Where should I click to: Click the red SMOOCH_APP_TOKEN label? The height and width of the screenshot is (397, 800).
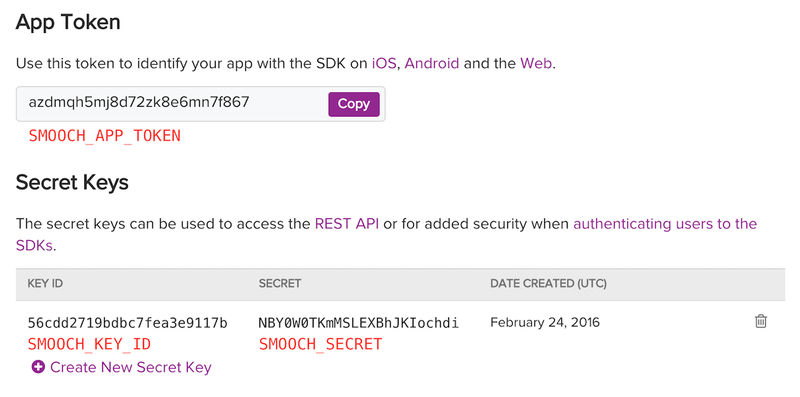click(105, 136)
